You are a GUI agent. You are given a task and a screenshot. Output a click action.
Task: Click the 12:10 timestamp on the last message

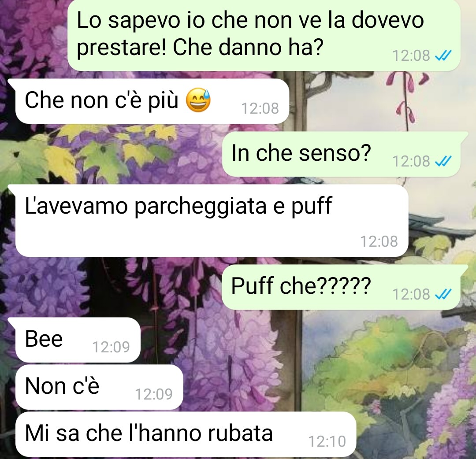click(x=327, y=442)
